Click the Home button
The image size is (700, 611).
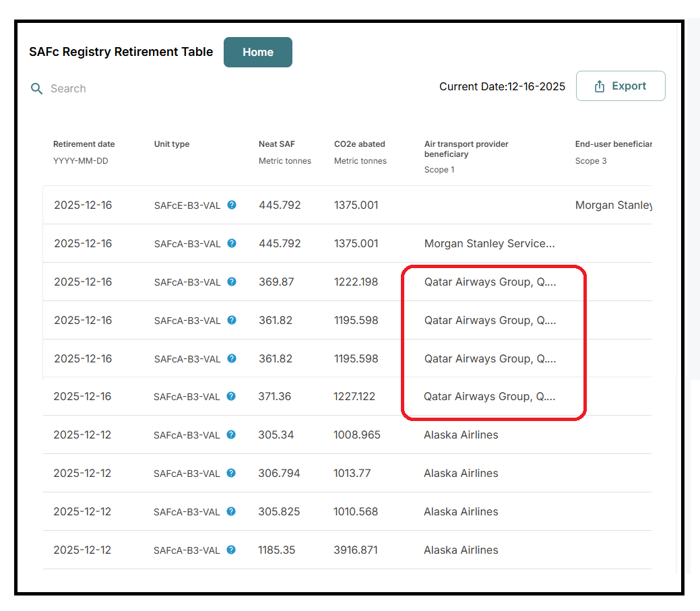click(x=257, y=53)
